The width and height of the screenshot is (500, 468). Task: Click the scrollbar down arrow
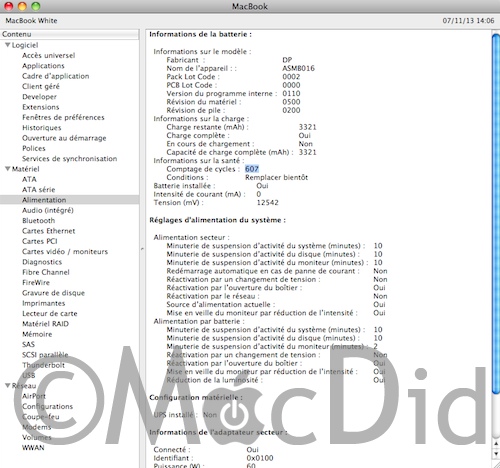(496, 454)
